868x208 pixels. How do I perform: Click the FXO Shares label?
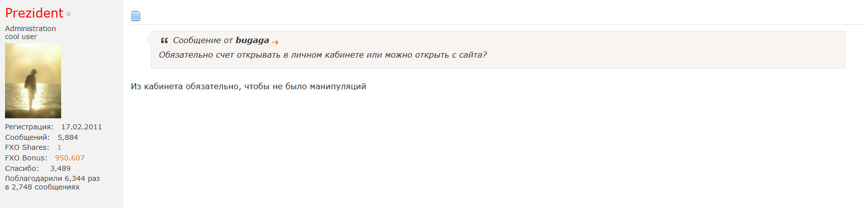point(27,147)
